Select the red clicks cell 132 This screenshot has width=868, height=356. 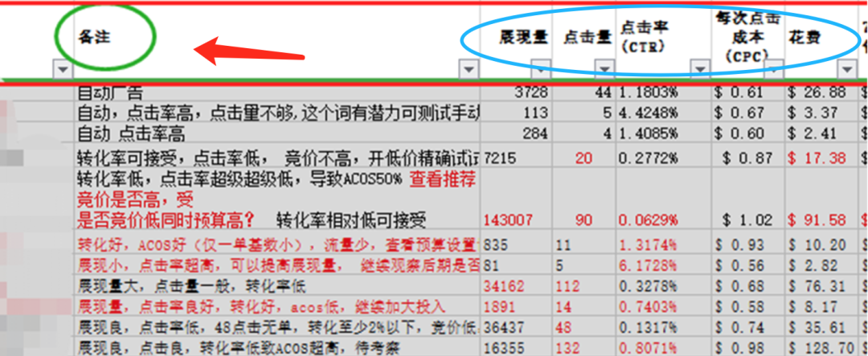click(583, 346)
